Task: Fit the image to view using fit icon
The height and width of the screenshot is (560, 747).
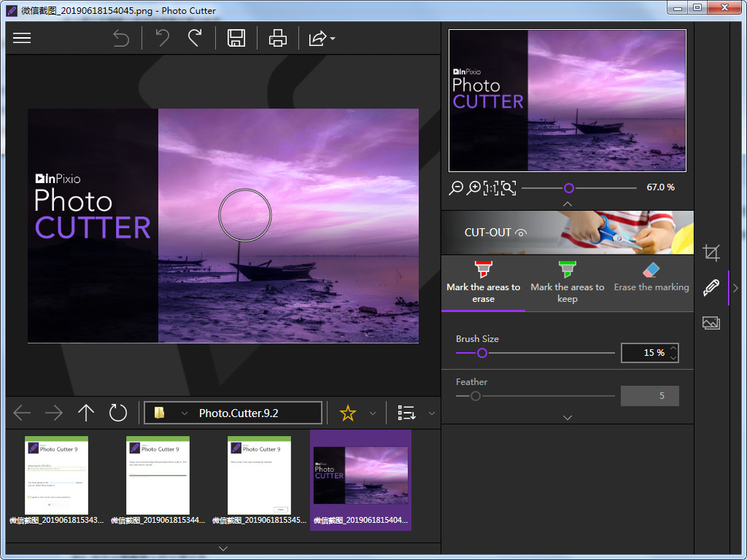Action: point(507,187)
